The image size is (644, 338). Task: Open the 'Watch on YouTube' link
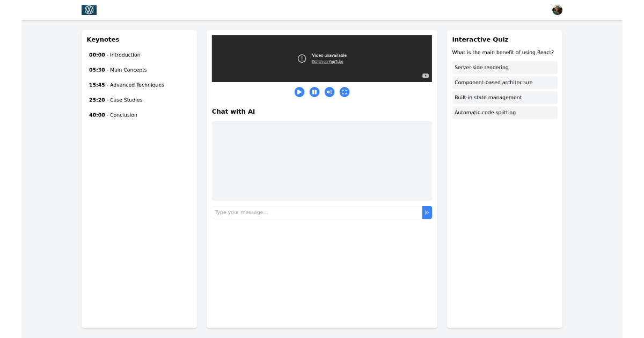[x=327, y=61]
